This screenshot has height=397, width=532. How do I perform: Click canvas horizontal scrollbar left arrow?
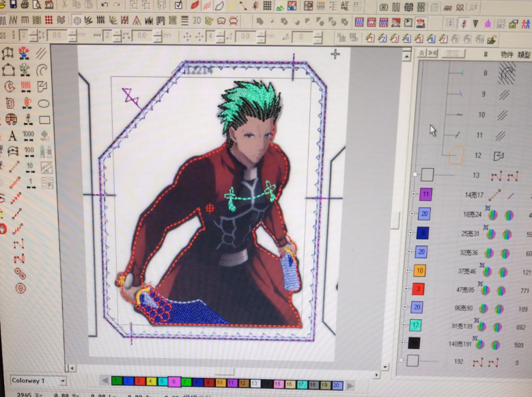pyautogui.click(x=71, y=368)
